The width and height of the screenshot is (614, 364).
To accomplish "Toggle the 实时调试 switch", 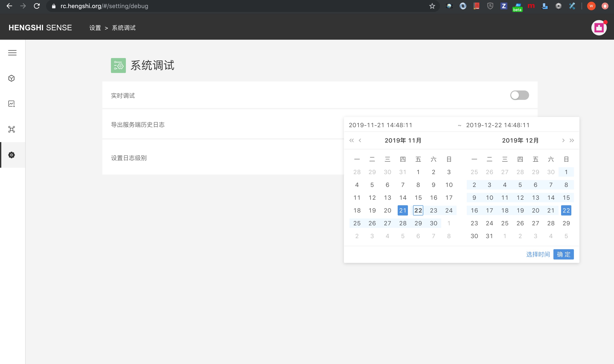I will pos(519,95).
